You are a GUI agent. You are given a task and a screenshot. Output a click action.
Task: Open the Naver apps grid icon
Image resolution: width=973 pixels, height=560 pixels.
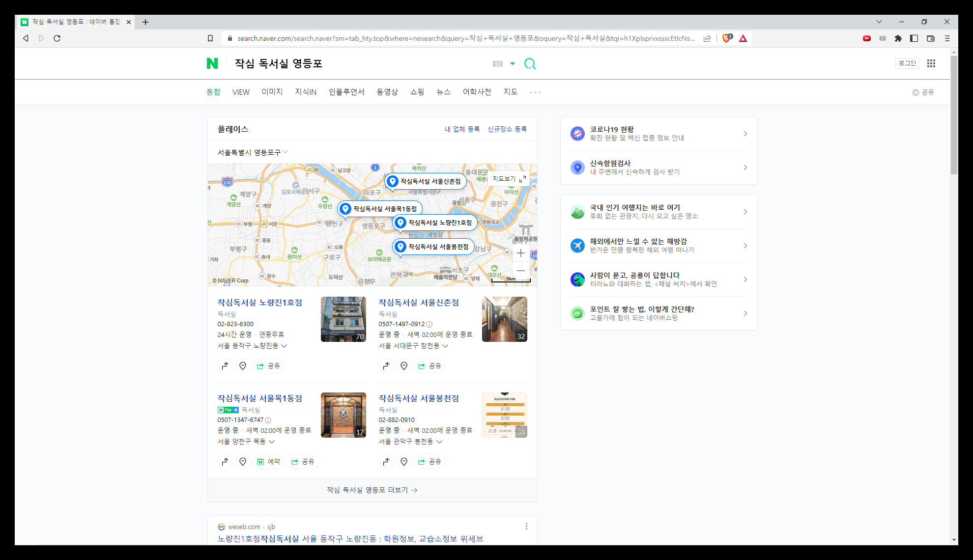[x=931, y=63]
